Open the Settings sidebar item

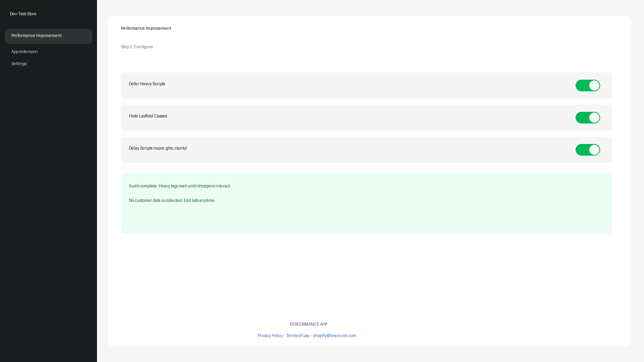(19, 64)
